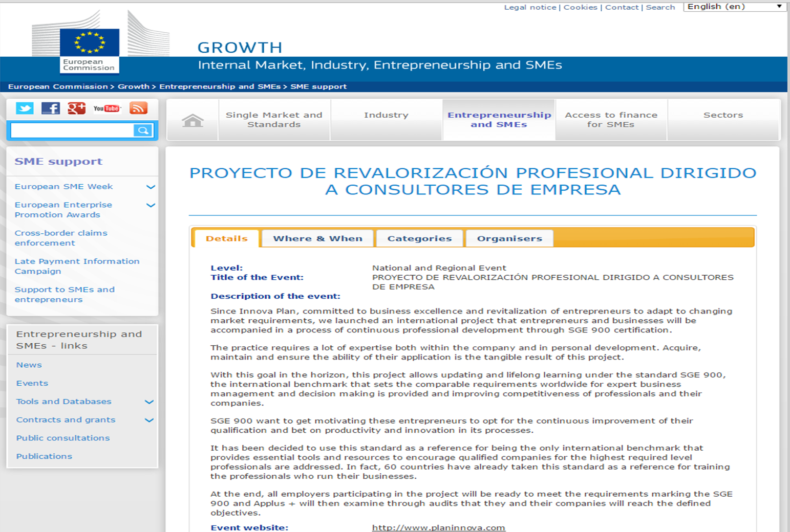Focus the site search input field
The width and height of the screenshot is (790, 532).
pos(72,130)
